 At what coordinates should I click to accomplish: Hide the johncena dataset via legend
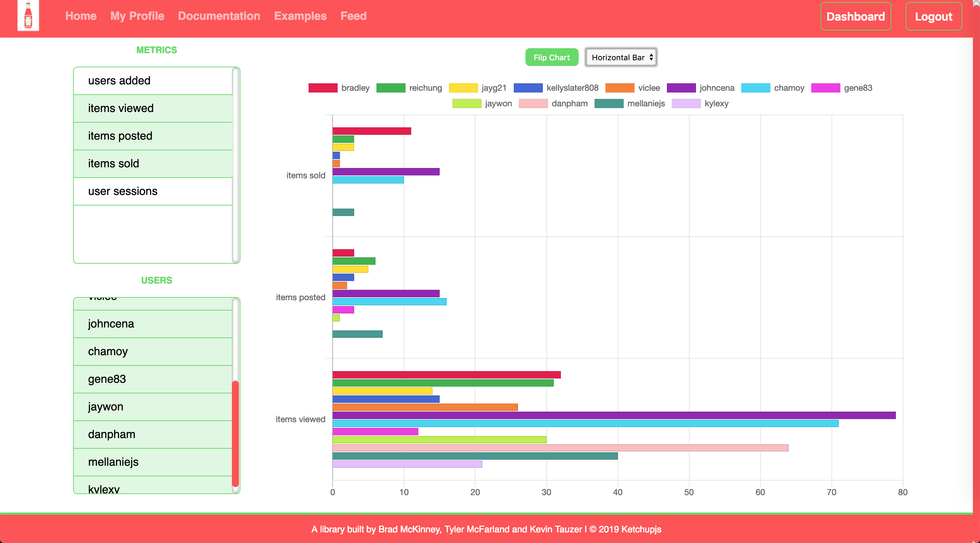681,88
